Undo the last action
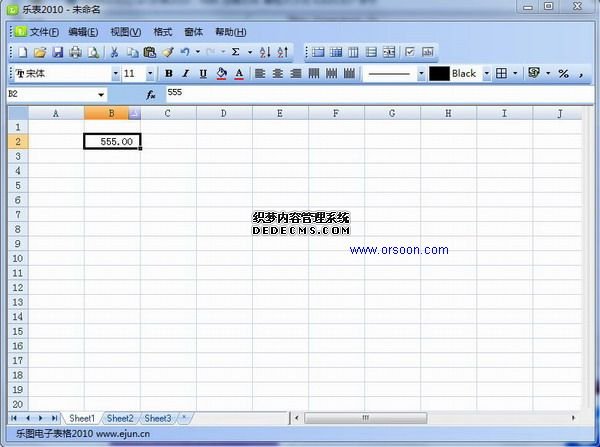Screen dimensions: 600x447 click(x=185, y=52)
